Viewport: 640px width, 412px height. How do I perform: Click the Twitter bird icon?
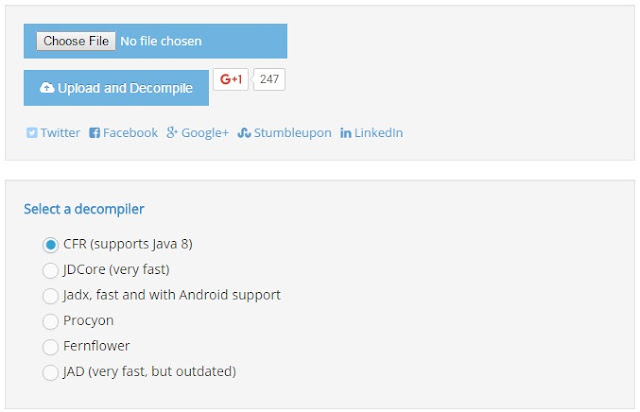31,133
